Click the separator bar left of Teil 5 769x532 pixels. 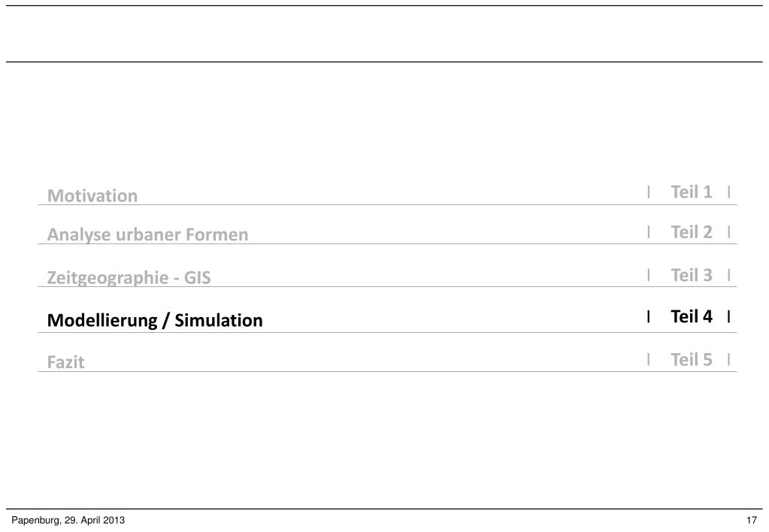[x=648, y=360]
